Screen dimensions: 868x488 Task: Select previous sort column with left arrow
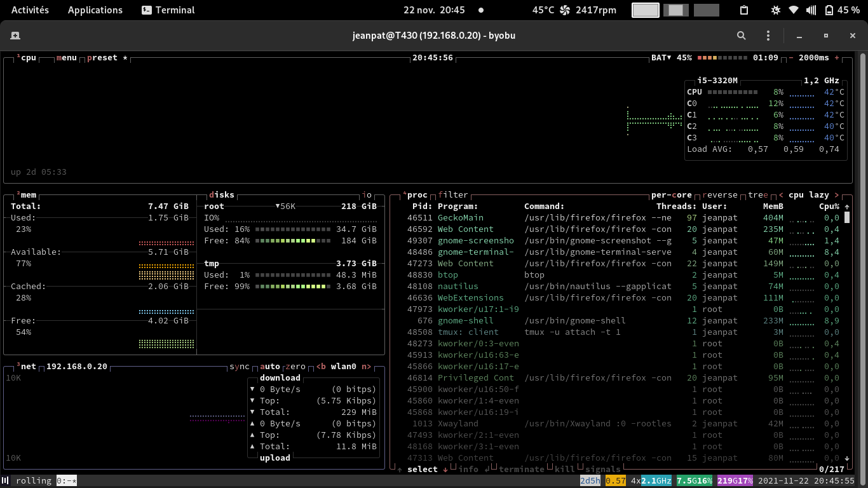781,195
